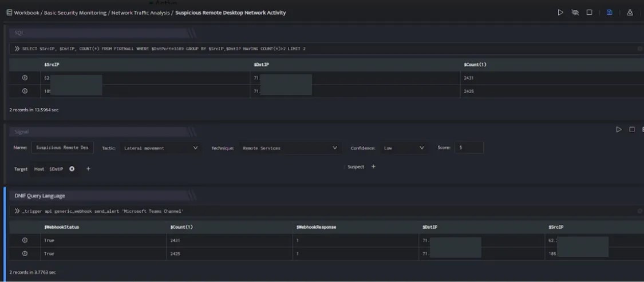The width and height of the screenshot is (644, 282).
Task: Open info icon for webhook result row 2425
Action: [25, 253]
